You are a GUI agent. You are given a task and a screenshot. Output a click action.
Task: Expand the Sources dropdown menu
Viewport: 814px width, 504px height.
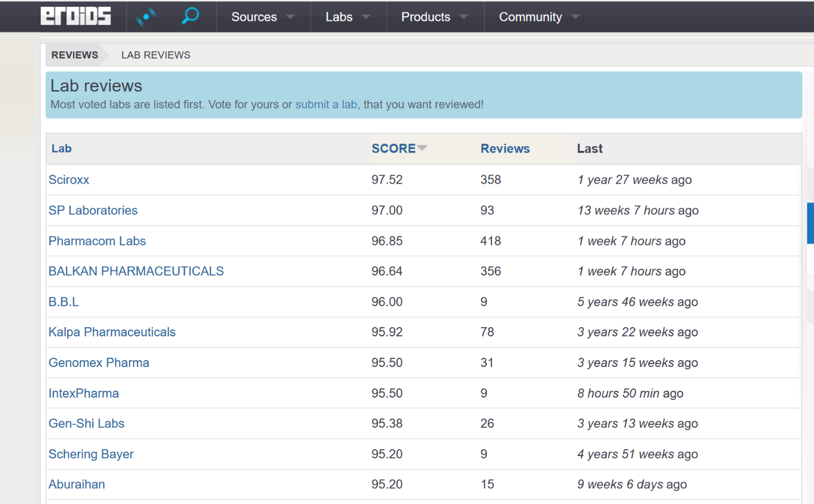[262, 17]
